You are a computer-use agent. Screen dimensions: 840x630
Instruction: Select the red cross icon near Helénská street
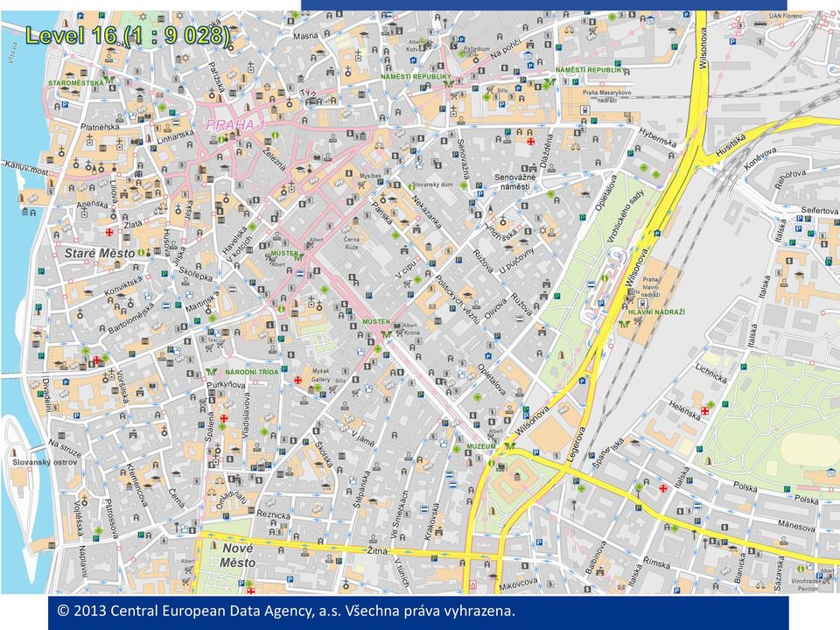705,411
